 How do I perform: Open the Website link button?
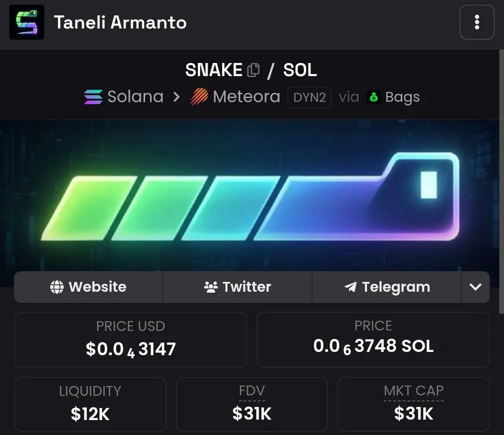(88, 287)
